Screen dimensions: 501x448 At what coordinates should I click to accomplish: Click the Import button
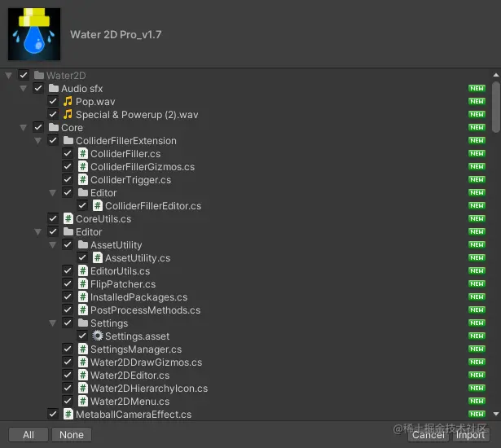click(x=471, y=435)
